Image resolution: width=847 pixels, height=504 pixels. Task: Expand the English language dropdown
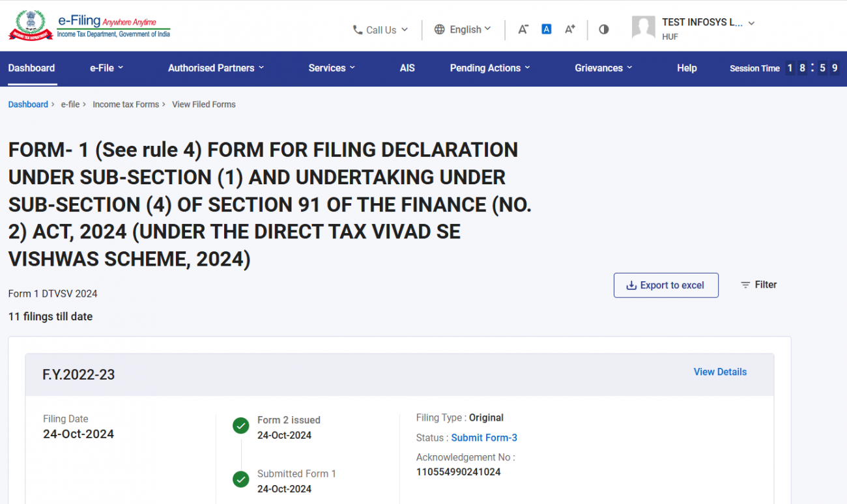(x=463, y=29)
